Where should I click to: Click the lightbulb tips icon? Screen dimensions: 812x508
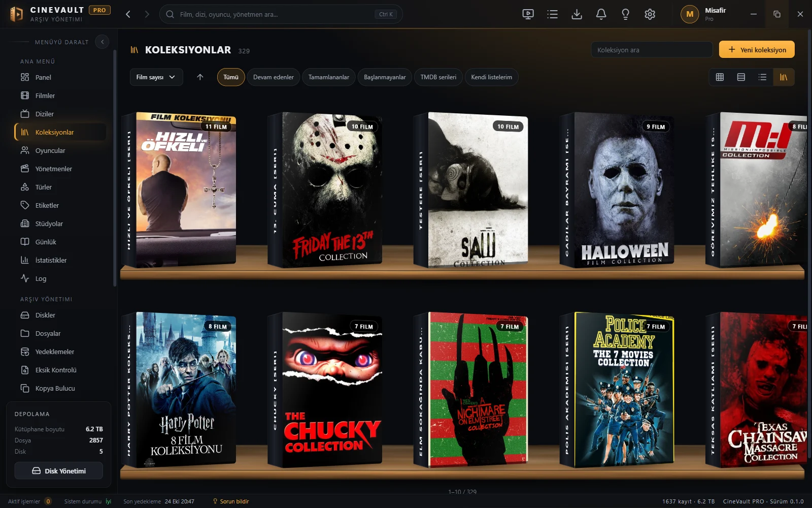point(626,14)
